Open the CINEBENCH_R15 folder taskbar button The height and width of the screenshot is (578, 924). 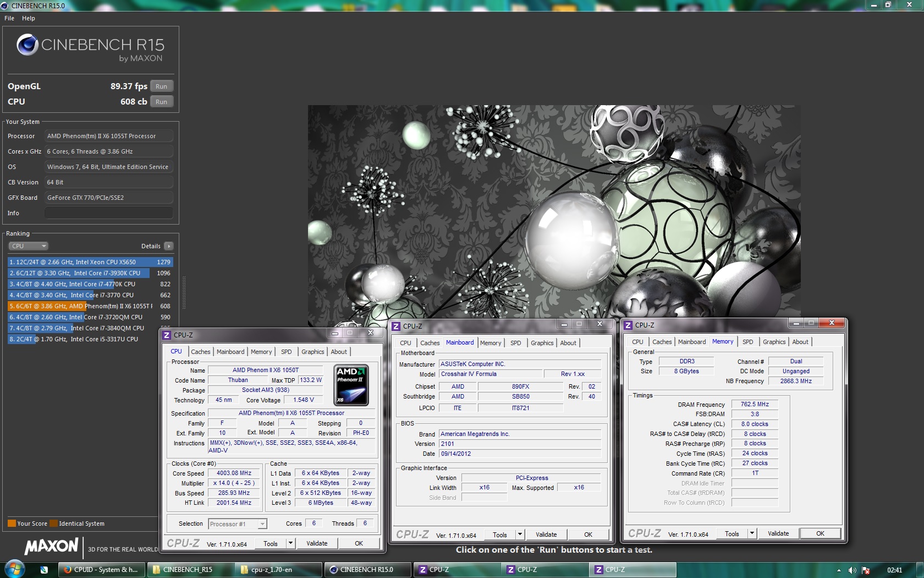[x=191, y=570]
